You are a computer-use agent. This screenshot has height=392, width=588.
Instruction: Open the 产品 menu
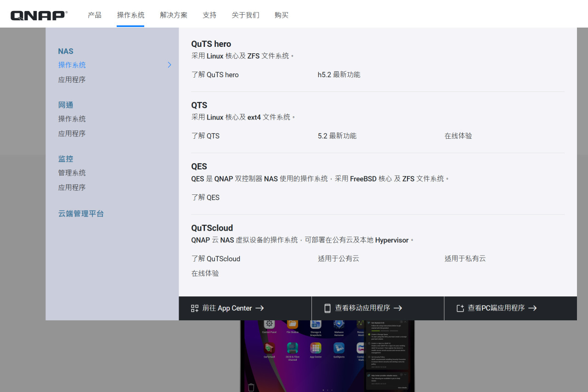point(95,15)
